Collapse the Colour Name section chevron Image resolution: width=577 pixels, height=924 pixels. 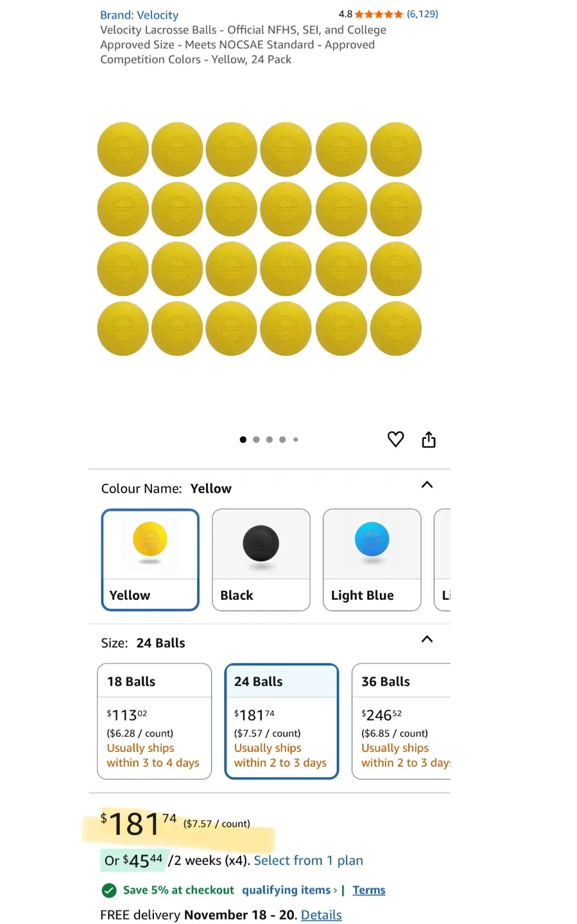coord(427,485)
